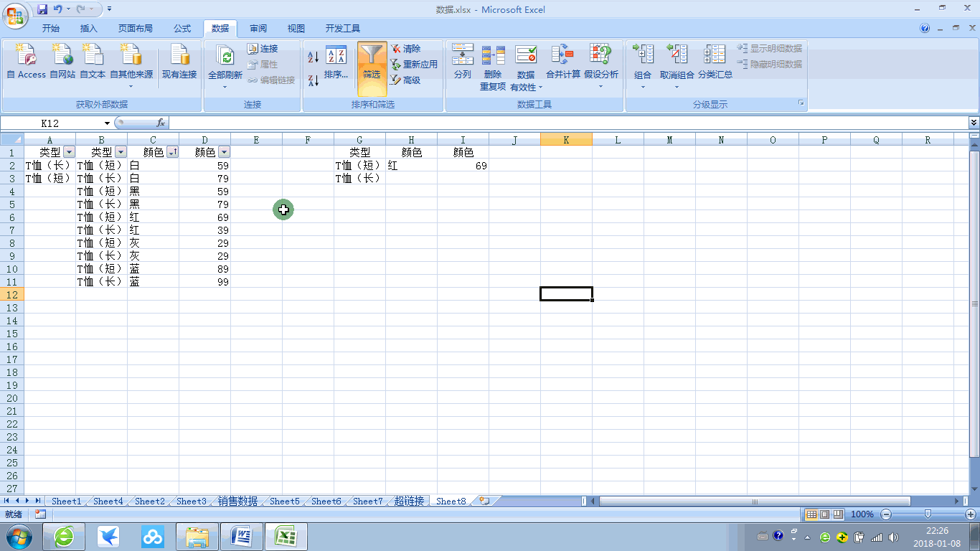Open the sorted filter dropdown in cell C1
980x551 pixels.
[x=172, y=152]
